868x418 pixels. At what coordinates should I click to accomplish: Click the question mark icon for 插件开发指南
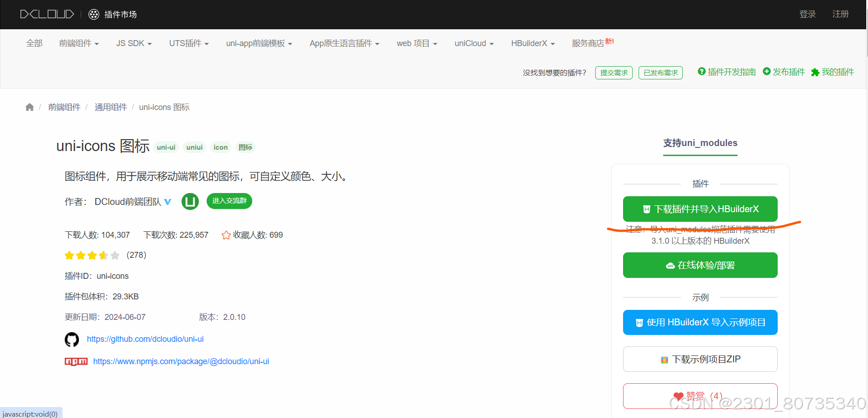[x=702, y=72]
